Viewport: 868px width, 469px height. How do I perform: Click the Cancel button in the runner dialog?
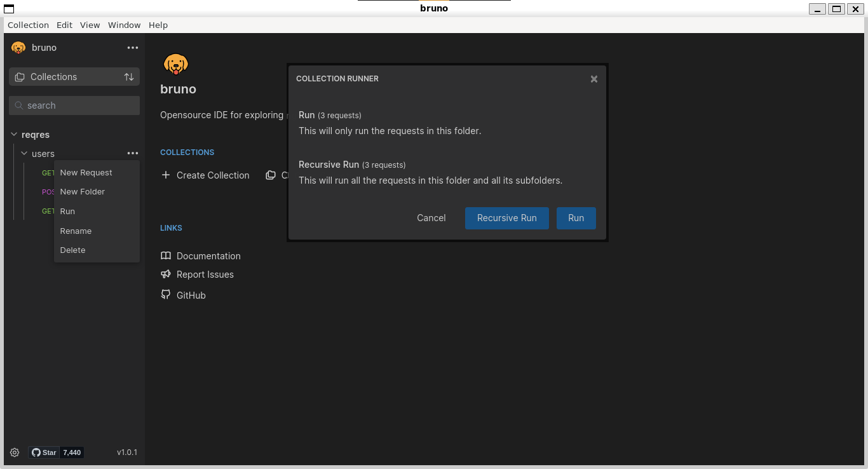point(431,218)
